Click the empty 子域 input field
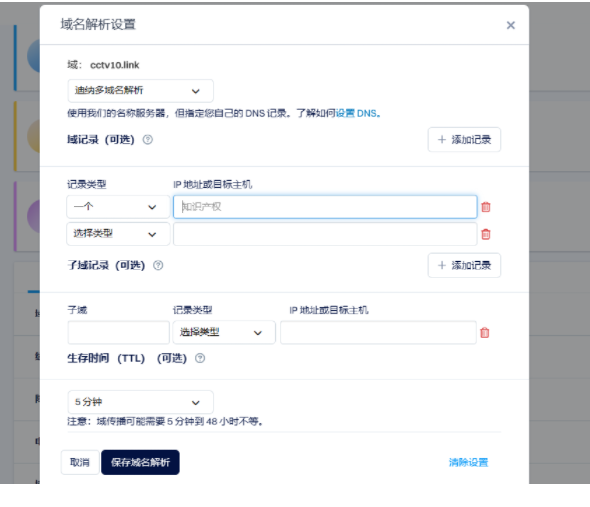The height and width of the screenshot is (507, 590). [x=119, y=333]
